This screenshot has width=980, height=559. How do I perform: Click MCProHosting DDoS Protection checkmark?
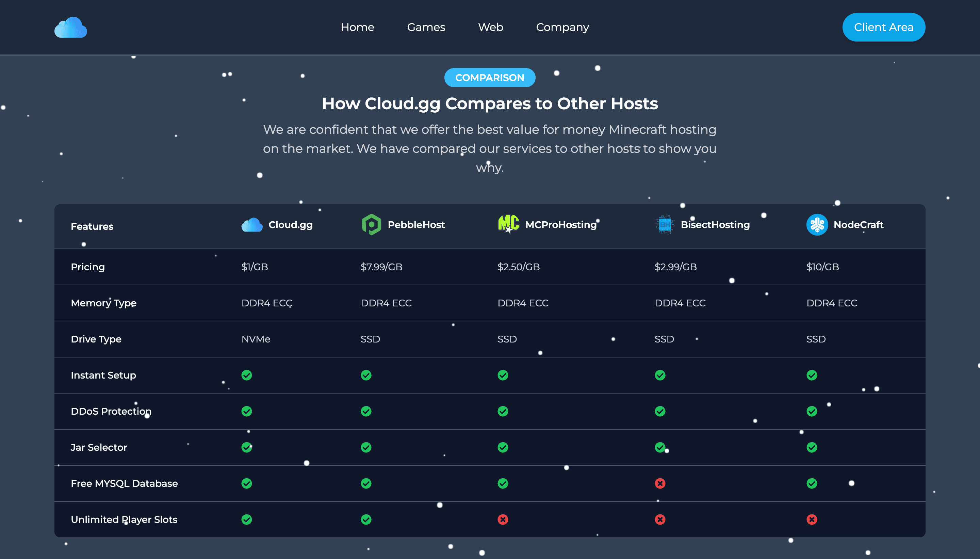pyautogui.click(x=503, y=411)
